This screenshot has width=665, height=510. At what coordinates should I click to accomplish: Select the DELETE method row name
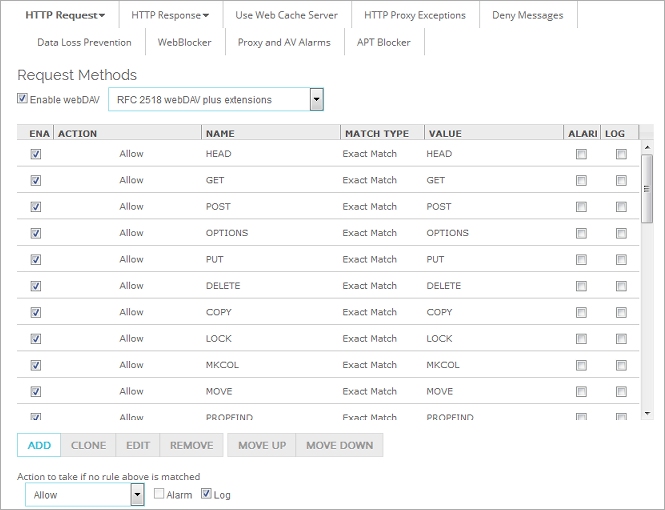222,286
